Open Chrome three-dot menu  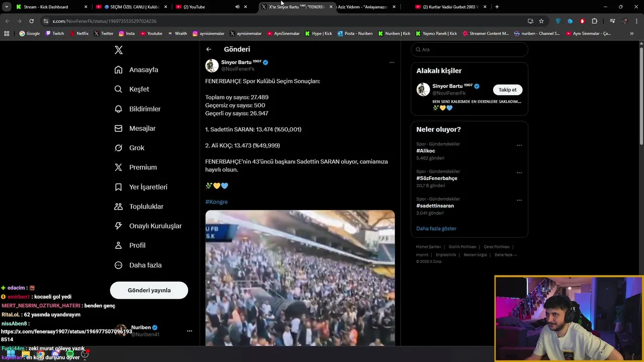click(x=637, y=21)
